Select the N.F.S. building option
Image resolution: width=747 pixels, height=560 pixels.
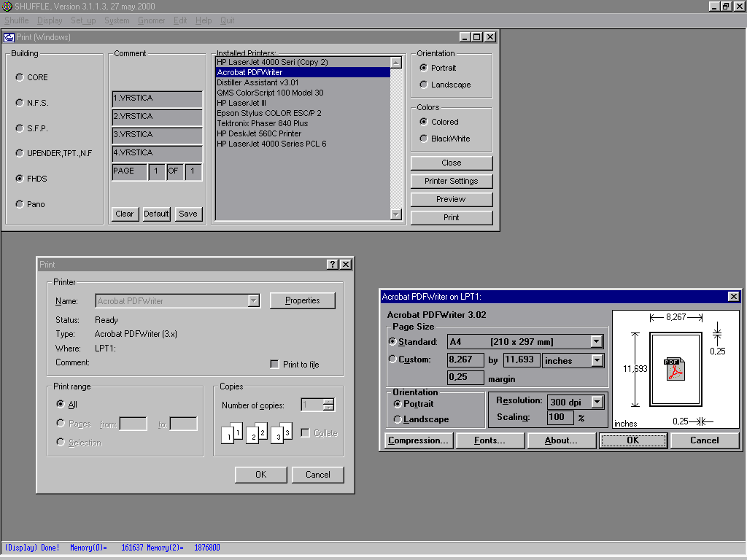tap(20, 103)
